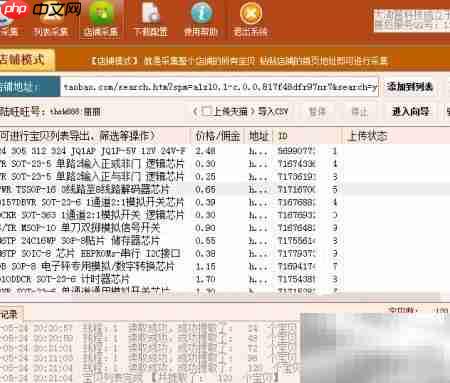Viewport: 450px width, 383px height.
Task: Click the 上传状态 column header
Action: point(396,136)
